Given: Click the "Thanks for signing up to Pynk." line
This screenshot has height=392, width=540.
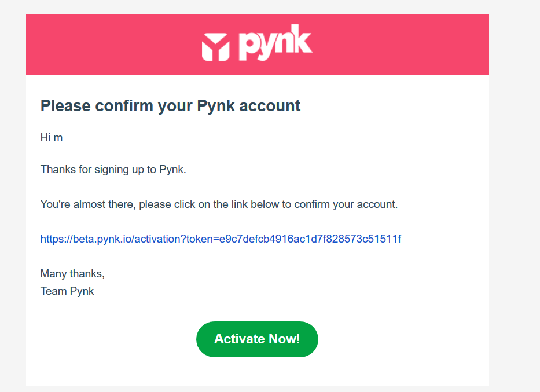Looking at the screenshot, I should 113,170.
